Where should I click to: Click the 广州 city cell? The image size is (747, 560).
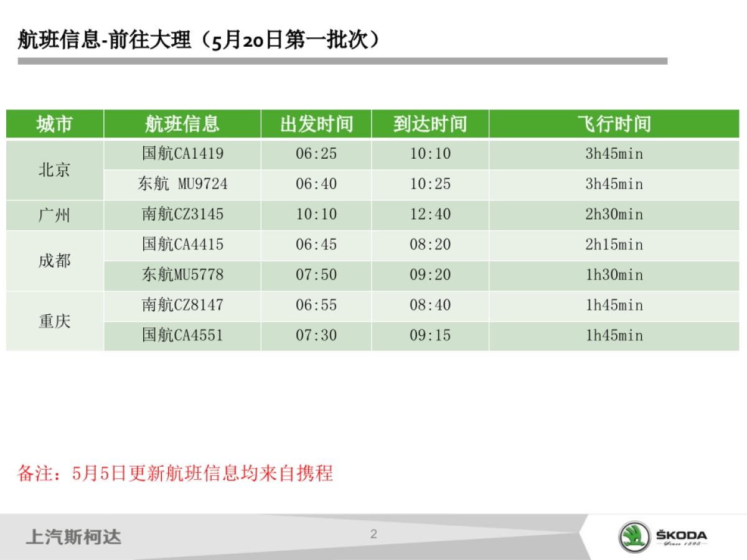point(54,214)
